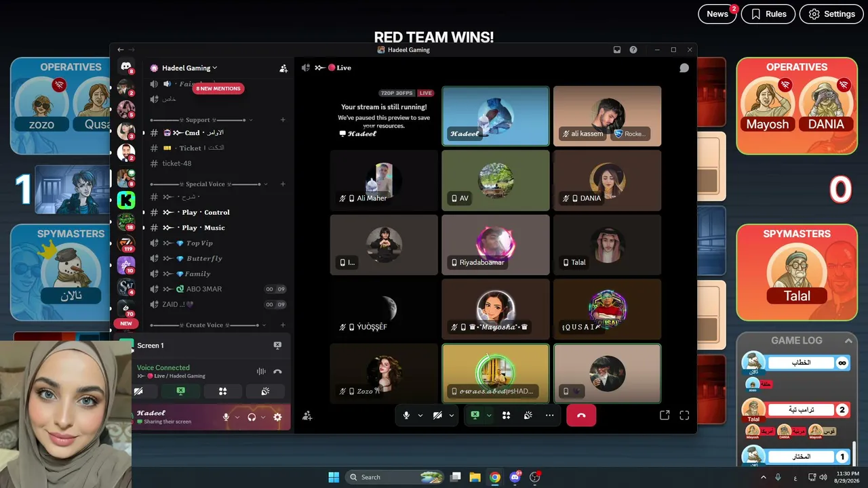
Task: Hang up with the red disconnect button
Action: (580, 415)
